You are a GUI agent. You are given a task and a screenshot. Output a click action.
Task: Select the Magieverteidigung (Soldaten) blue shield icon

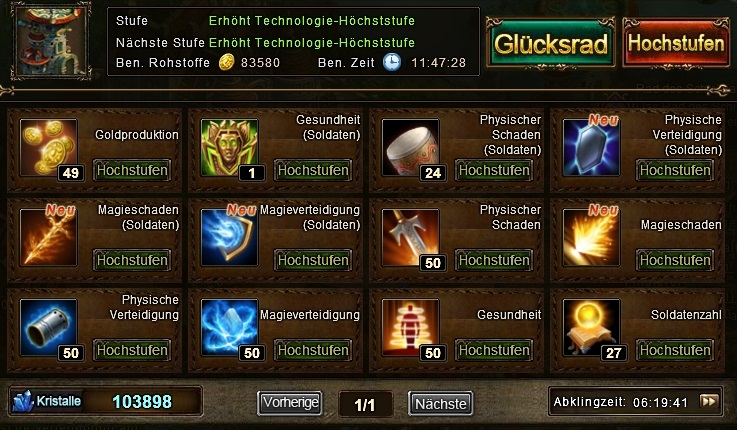(x=229, y=237)
